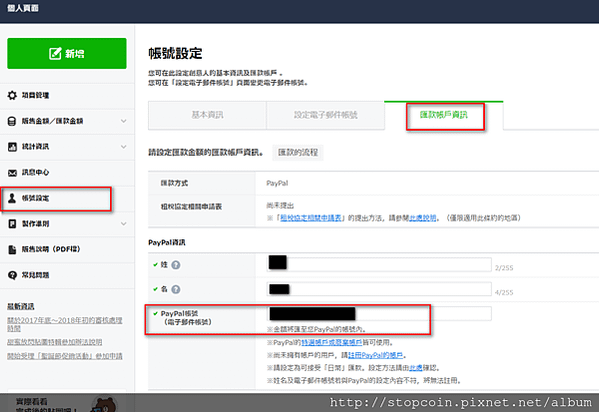This screenshot has height=412, width=599.
Task: Switch to the 設定電子郵件帳號 tab
Action: tap(325, 115)
